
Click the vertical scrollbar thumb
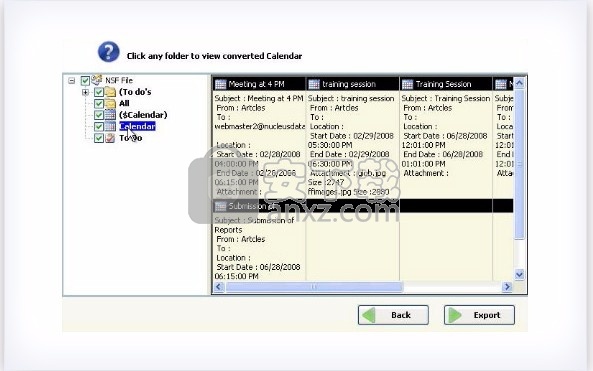click(519, 164)
